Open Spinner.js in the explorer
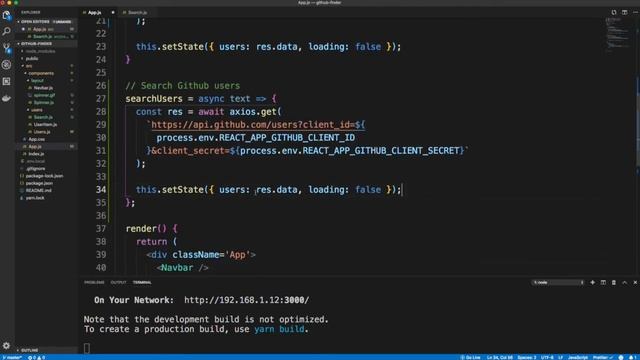Viewport: 640px width, 360px height. coord(44,102)
